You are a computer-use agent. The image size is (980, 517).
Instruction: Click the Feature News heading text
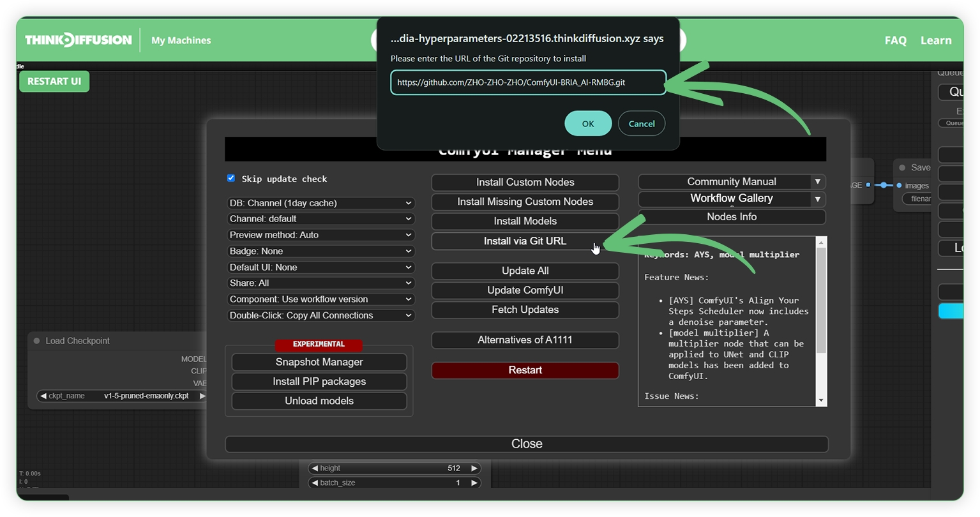point(676,277)
